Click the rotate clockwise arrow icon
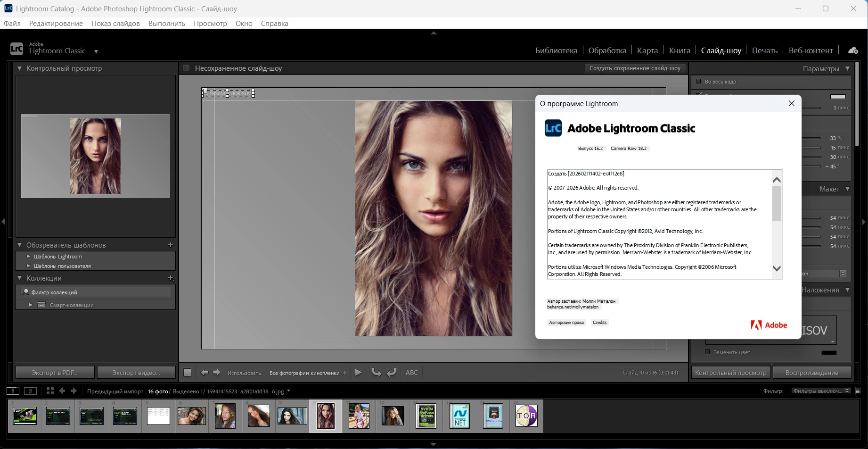Image resolution: width=868 pixels, height=449 pixels. click(391, 373)
